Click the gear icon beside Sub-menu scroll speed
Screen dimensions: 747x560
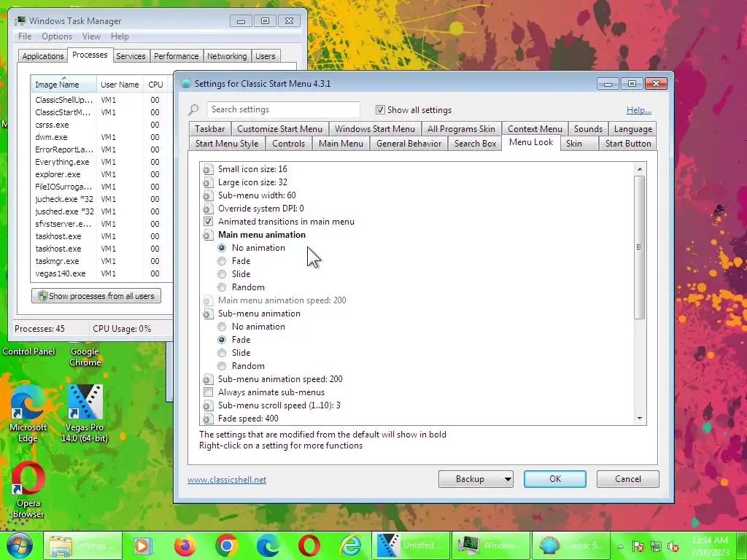coord(208,405)
